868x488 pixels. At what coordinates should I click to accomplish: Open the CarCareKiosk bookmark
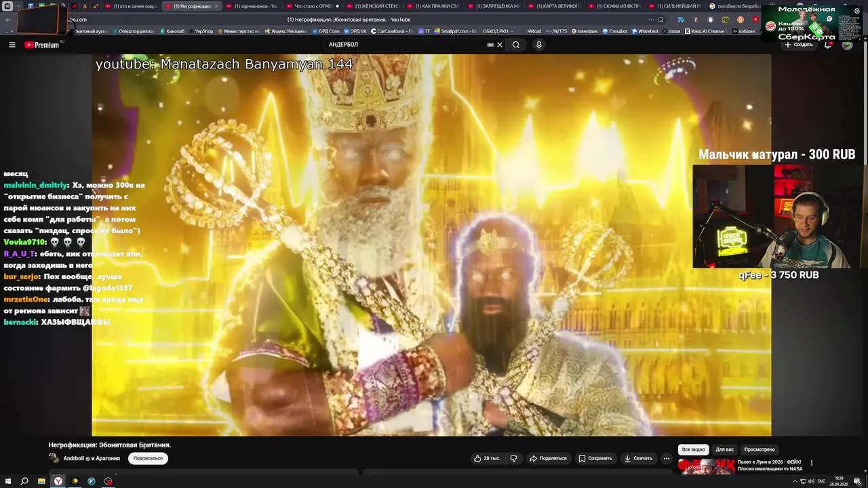tap(392, 31)
